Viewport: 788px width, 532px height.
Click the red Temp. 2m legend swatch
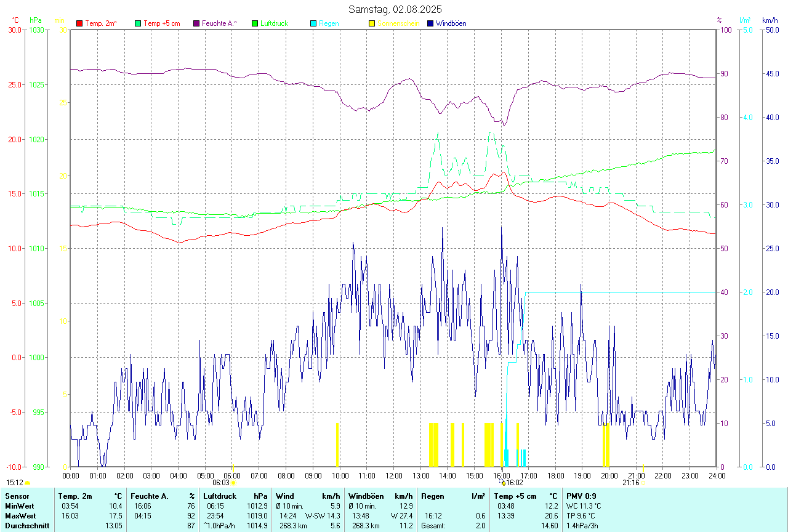point(79,23)
